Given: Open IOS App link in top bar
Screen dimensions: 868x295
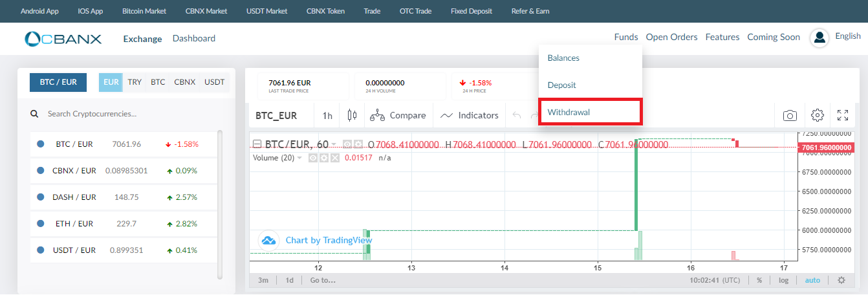Looking at the screenshot, I should coord(90,11).
